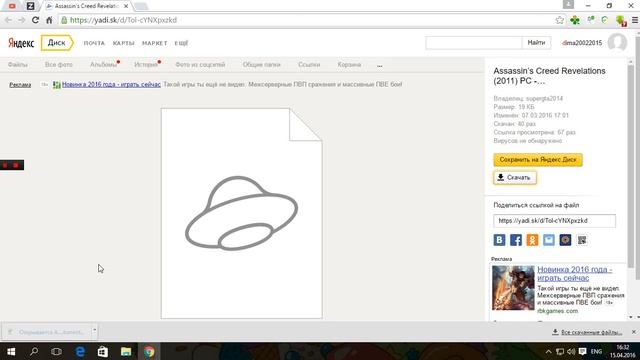The height and width of the screenshot is (360, 640).
Task: Open the Ссылки tab
Action: (309, 64)
